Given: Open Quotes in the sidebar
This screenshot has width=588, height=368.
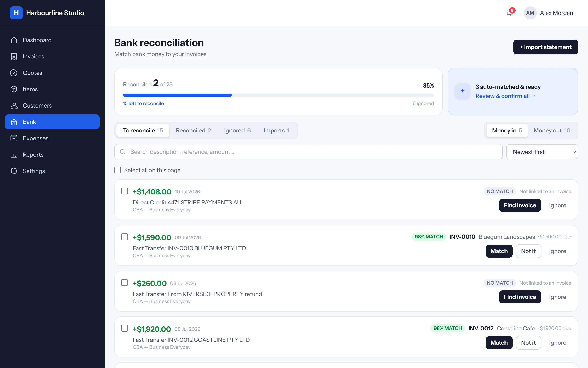Looking at the screenshot, I should pyautogui.click(x=52, y=73).
